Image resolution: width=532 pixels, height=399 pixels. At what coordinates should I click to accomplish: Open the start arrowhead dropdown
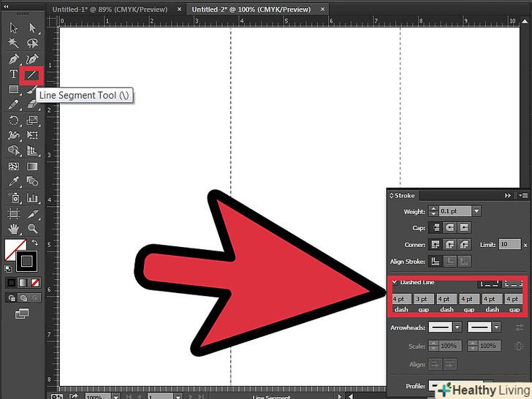[x=457, y=327]
